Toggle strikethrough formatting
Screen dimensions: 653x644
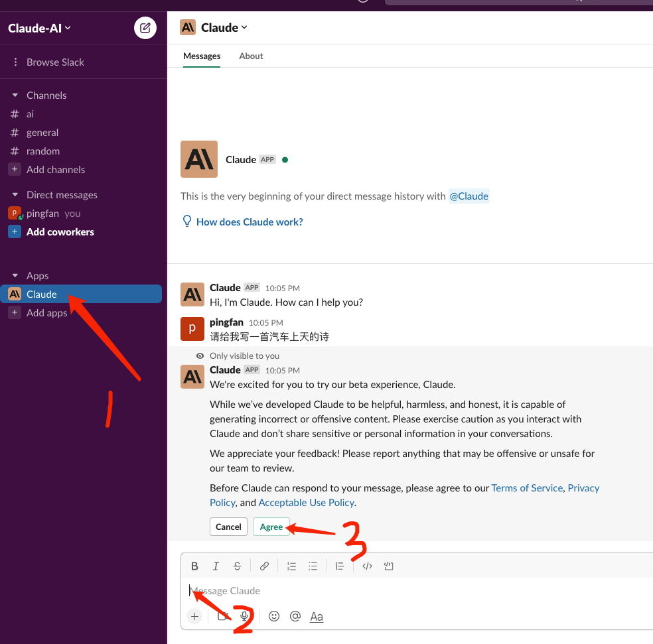[237, 566]
